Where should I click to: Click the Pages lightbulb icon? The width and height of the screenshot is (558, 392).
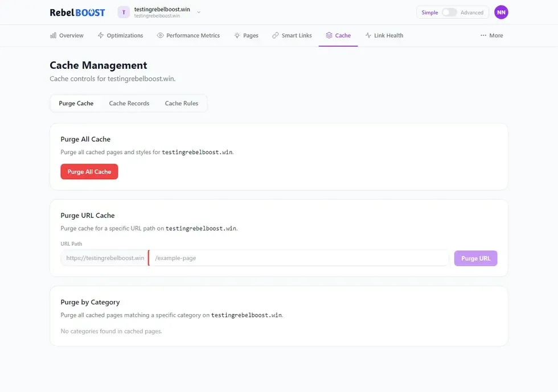click(x=237, y=35)
